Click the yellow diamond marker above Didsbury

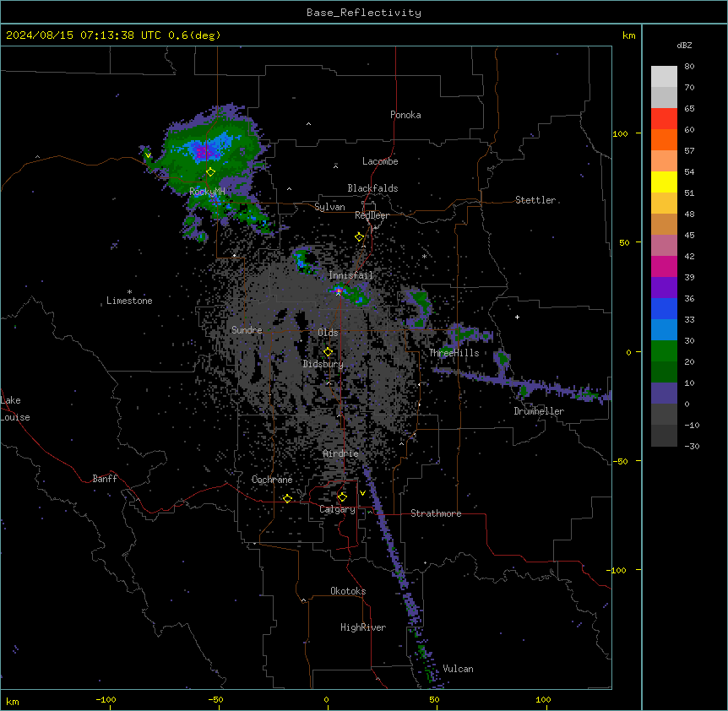pos(328,352)
